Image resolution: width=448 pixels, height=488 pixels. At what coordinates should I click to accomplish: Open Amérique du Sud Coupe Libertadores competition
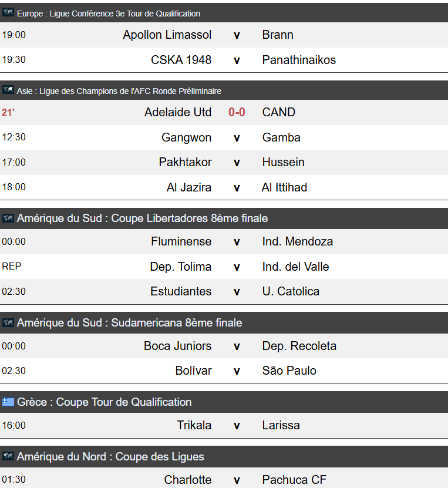[x=142, y=218]
